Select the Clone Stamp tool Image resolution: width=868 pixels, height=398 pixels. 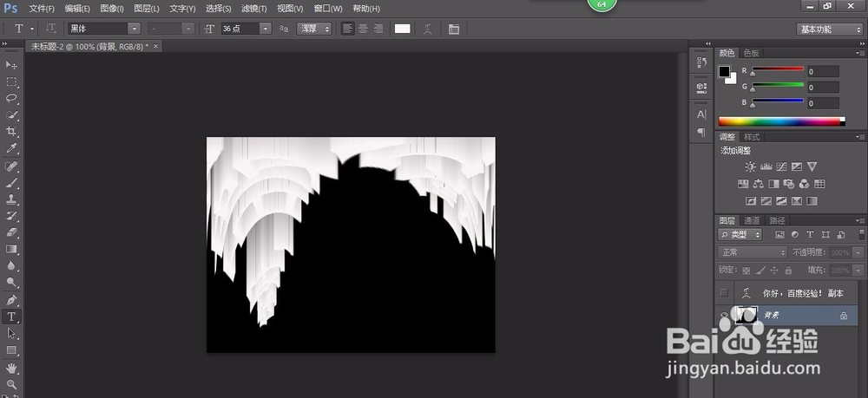[11, 199]
